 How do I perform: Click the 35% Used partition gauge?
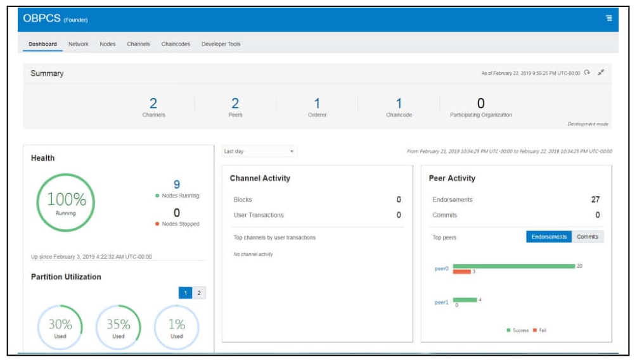[119, 327]
